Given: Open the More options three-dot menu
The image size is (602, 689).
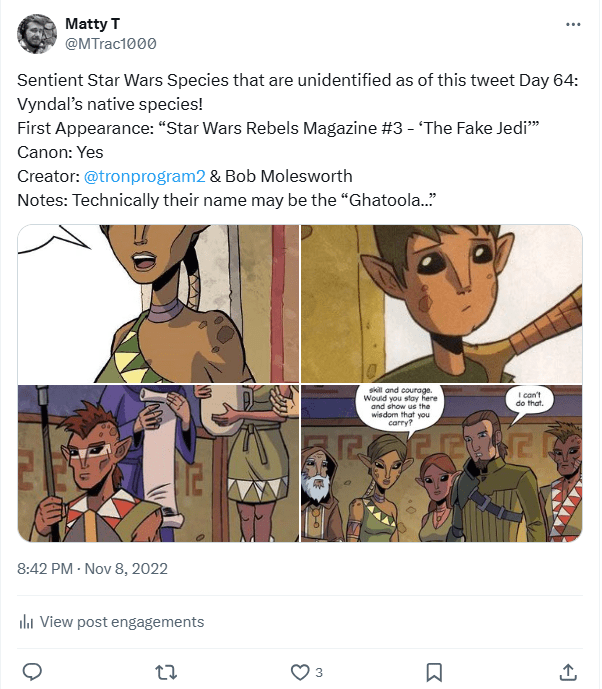Looking at the screenshot, I should point(573,24).
